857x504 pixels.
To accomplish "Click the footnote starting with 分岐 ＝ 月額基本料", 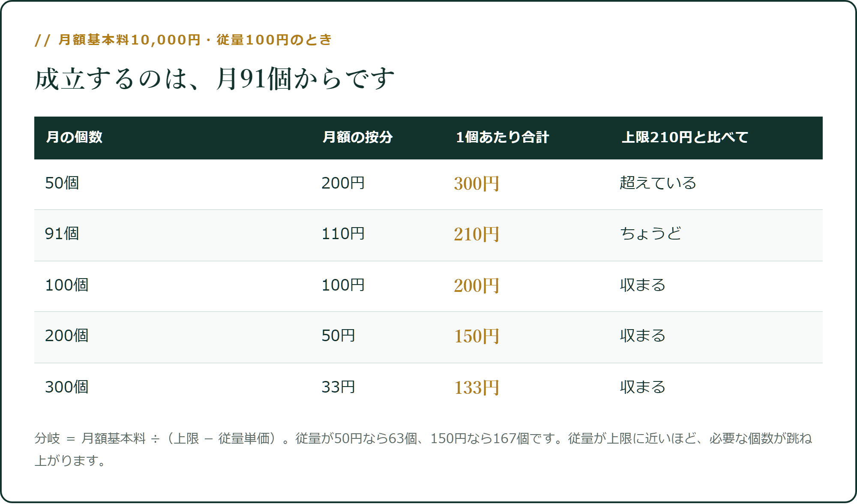I will coord(423,449).
